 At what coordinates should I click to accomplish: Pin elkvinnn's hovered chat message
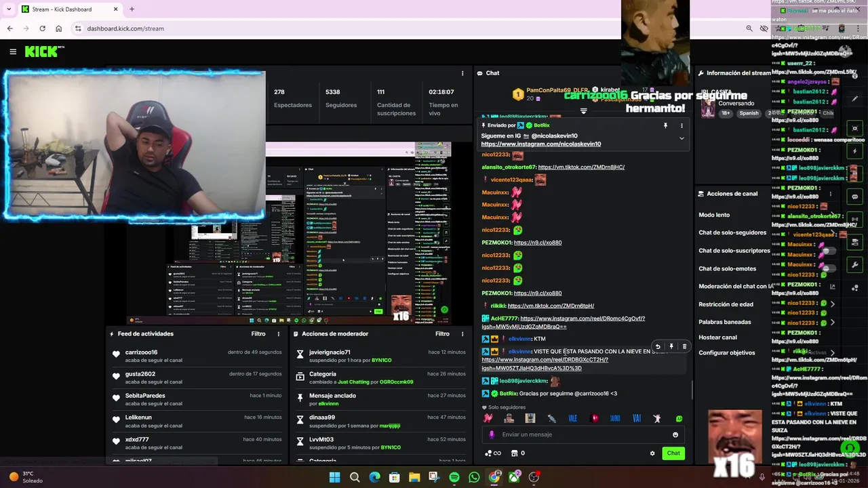click(x=671, y=346)
